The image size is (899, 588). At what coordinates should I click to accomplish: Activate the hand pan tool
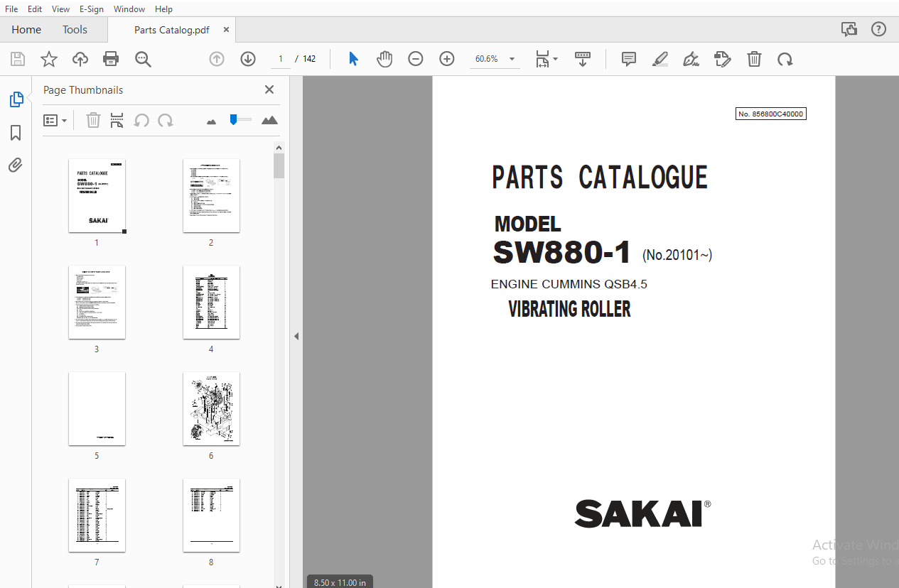tap(384, 59)
